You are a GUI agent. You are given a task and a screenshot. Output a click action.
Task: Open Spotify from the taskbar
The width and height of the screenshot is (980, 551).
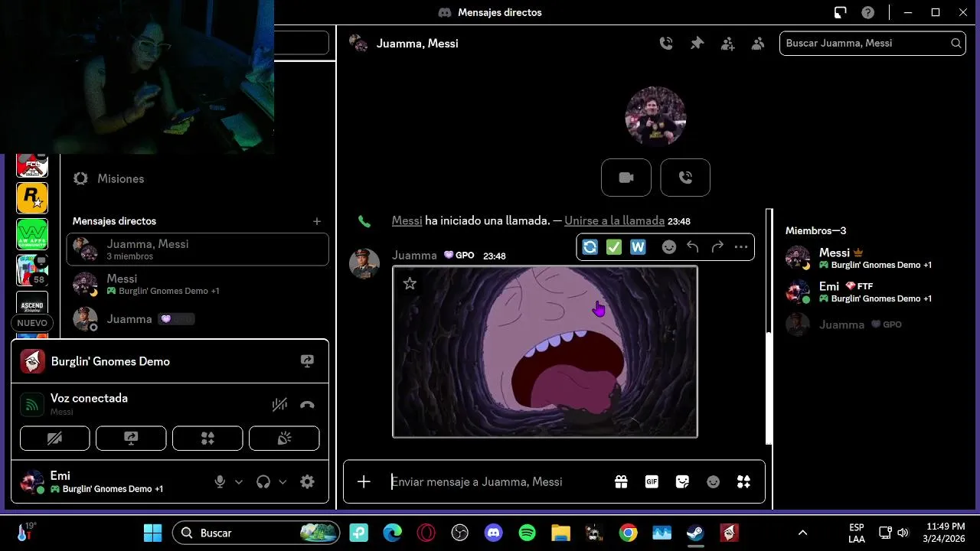tap(527, 533)
